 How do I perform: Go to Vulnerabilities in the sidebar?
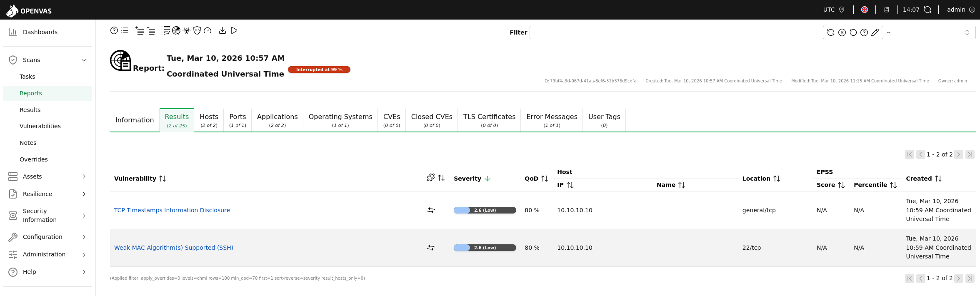40,126
